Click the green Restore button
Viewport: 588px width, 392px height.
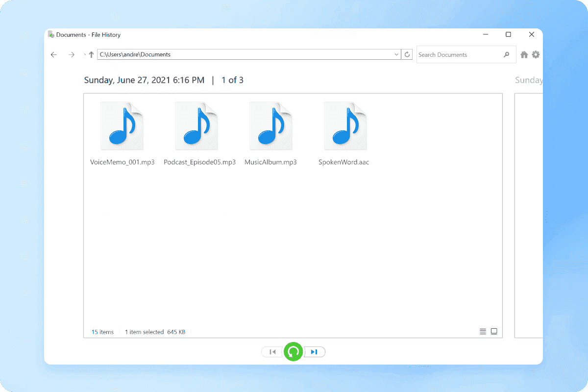pos(294,351)
